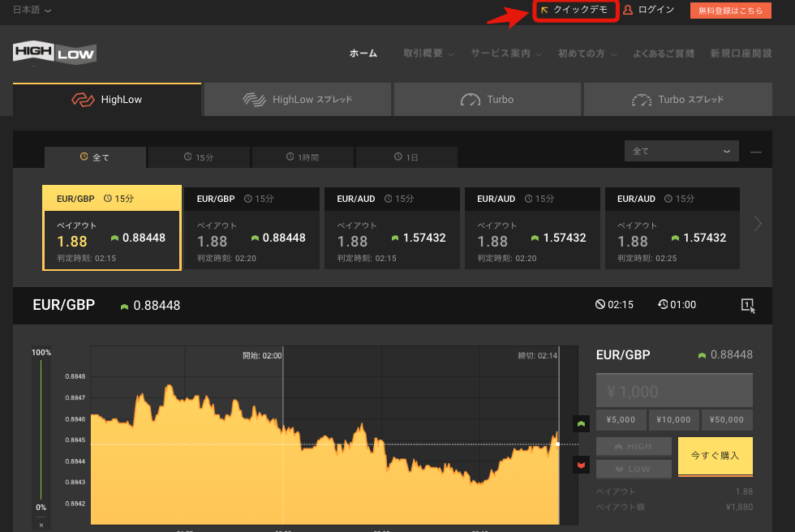Expand the 初めての方 menu
Screen dimensions: 795x532
click(587, 54)
